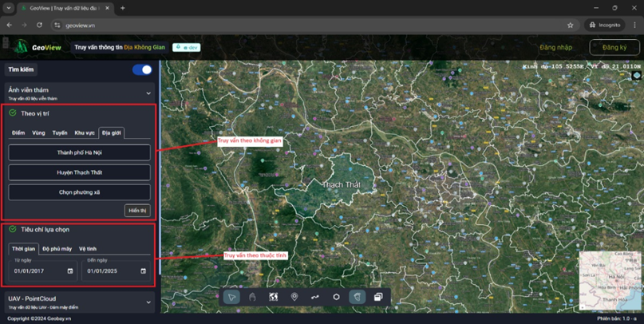This screenshot has height=324, width=644.
Task: Click the administrative boundary tool icon
Action: point(357,297)
